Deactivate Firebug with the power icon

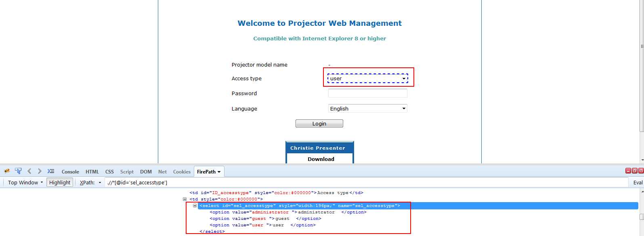[641, 171]
